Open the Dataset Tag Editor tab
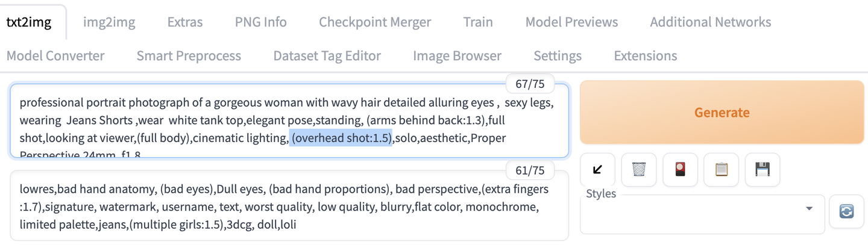The height and width of the screenshot is (245, 868). coord(327,56)
